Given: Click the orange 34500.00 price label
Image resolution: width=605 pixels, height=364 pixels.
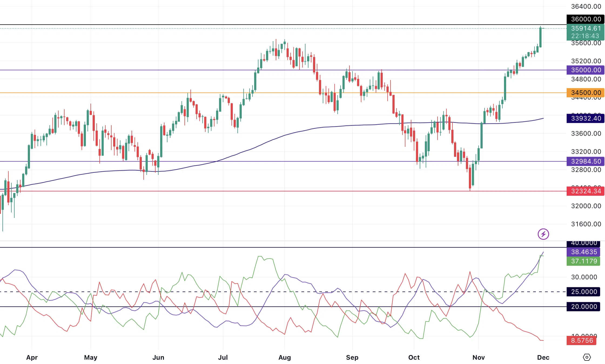Looking at the screenshot, I should coord(585,93).
